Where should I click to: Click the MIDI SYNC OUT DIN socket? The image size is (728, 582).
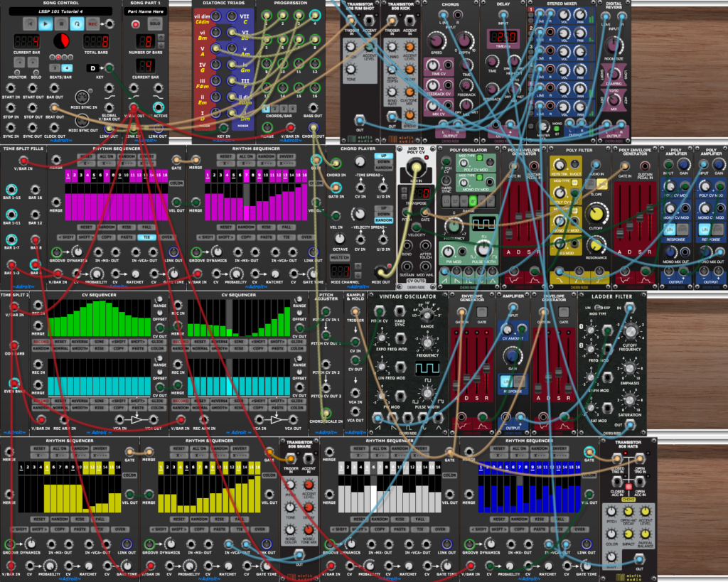pos(82,120)
